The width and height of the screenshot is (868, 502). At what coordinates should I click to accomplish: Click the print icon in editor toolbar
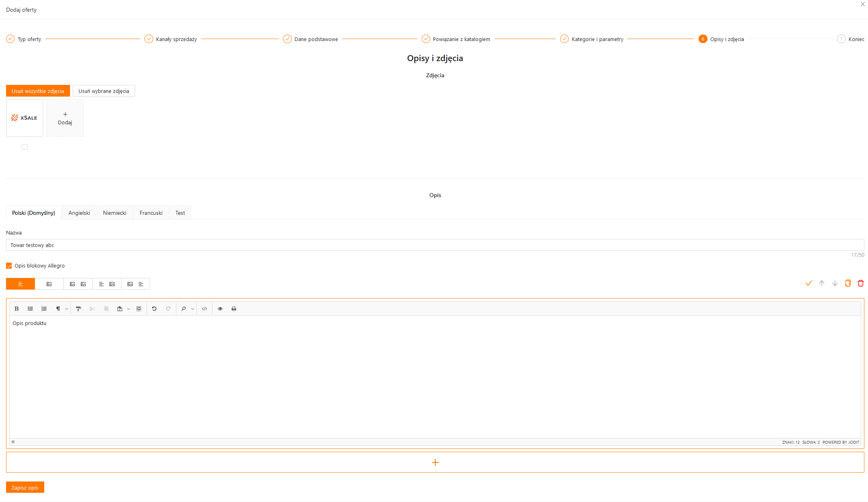click(234, 309)
